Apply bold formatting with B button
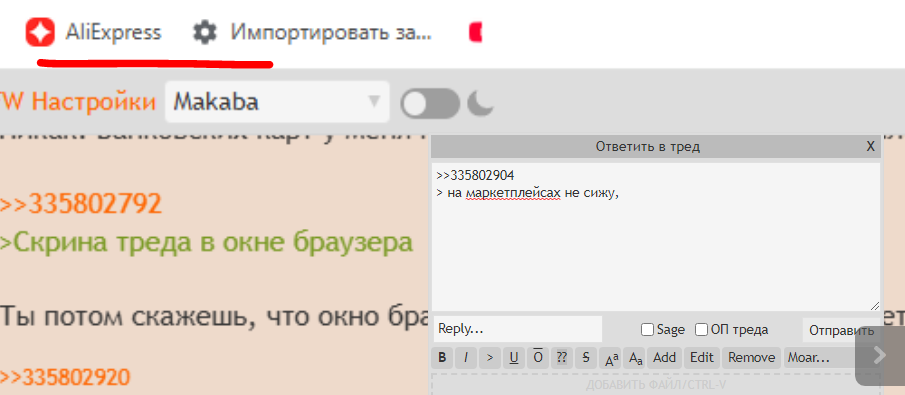905x395 pixels. click(442, 358)
